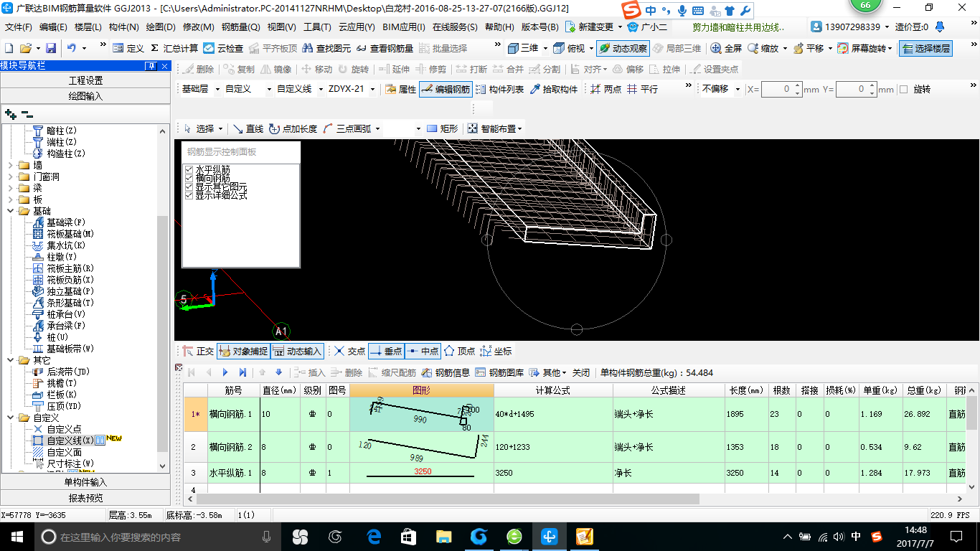Toggle the 水平纵筋 checkbox
Viewport: 980px width, 551px height.
[189, 169]
